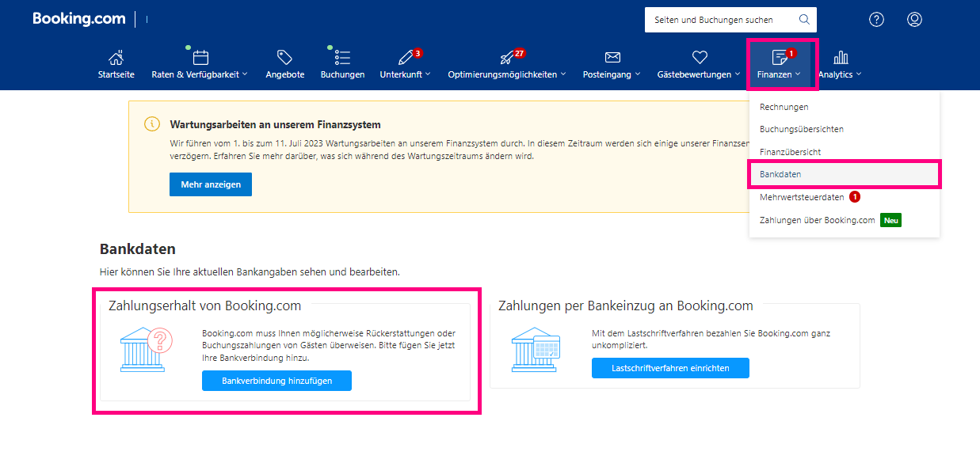980x463 pixels.
Task: Click 'Zahlungen per Bankeinzug an Booking.com' title
Action: [625, 306]
